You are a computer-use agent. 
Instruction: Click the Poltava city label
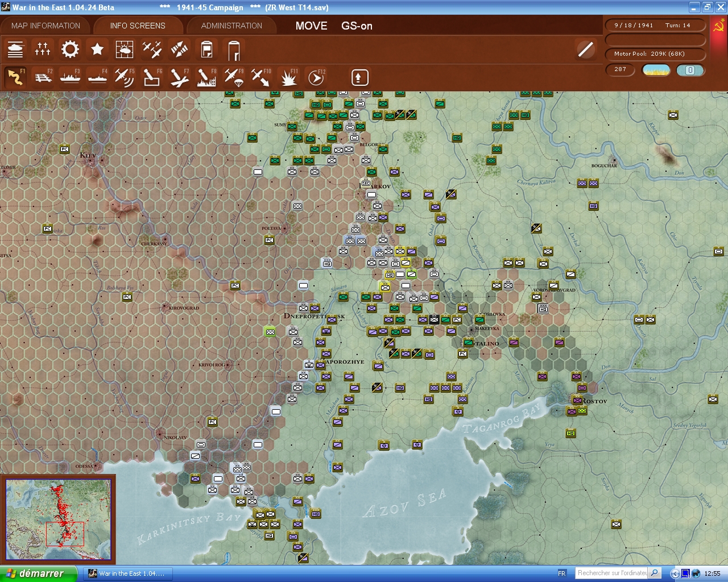[x=271, y=228]
